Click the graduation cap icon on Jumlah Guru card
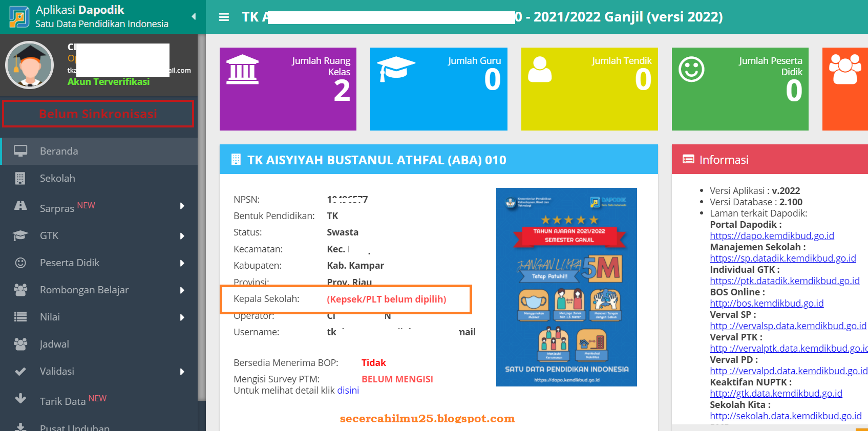The image size is (868, 431). [395, 69]
